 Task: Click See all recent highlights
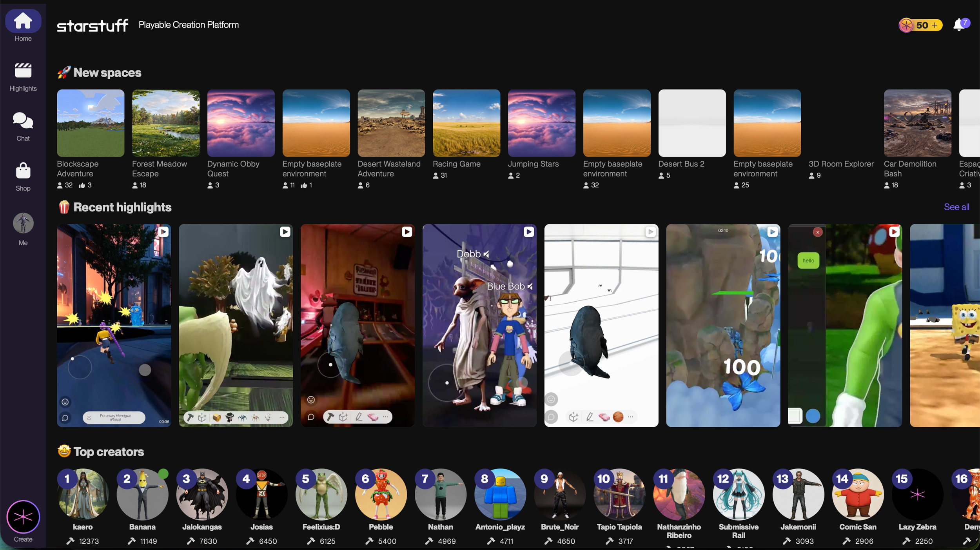956,207
